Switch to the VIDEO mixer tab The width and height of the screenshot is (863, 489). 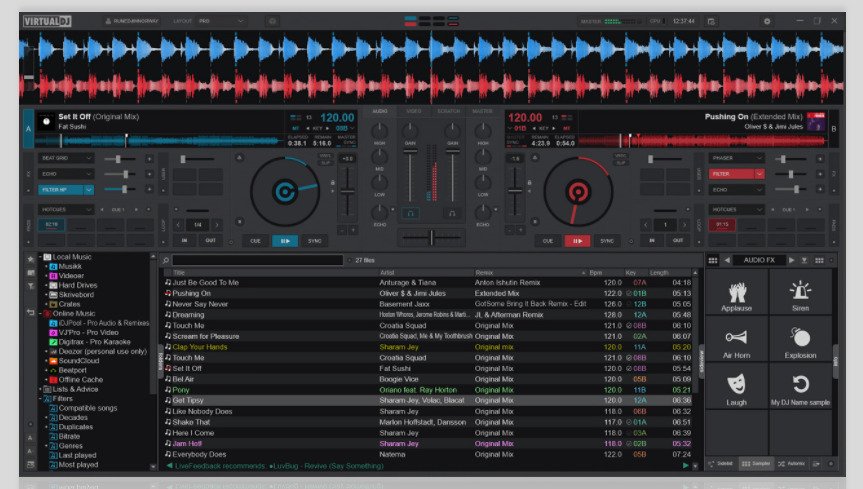click(x=414, y=111)
